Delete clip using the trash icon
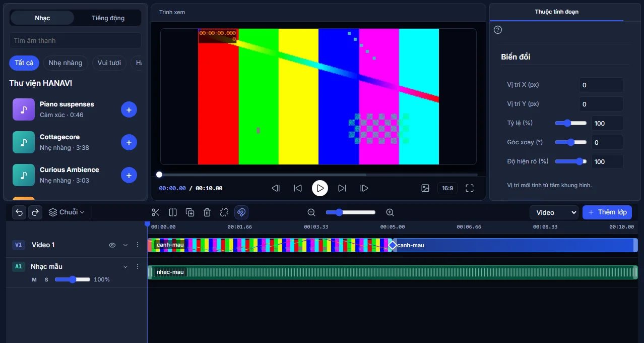 coord(207,212)
